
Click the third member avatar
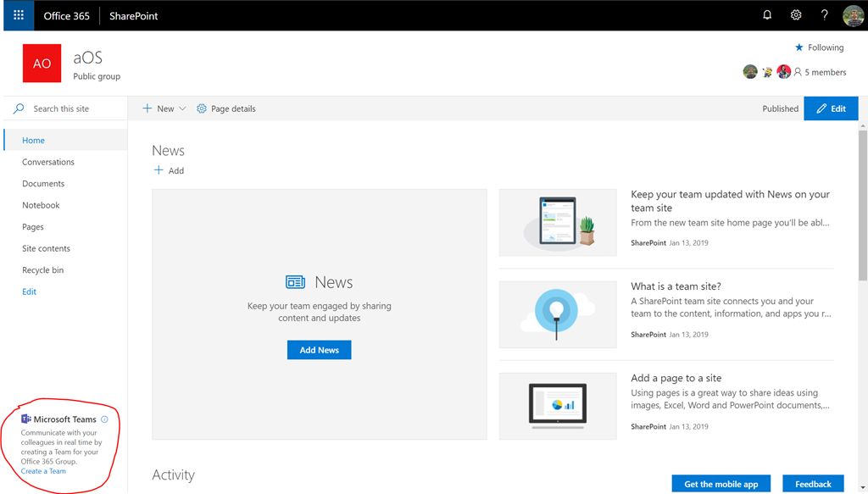coord(783,72)
